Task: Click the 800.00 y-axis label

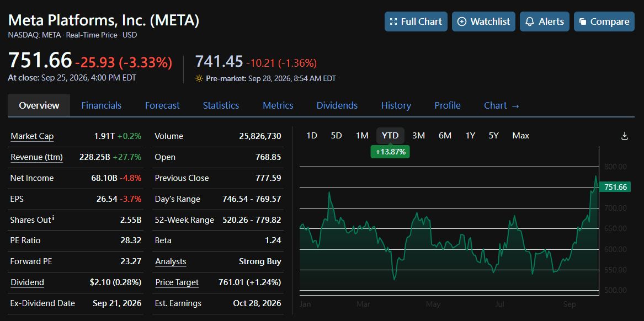Action: pyautogui.click(x=615, y=167)
